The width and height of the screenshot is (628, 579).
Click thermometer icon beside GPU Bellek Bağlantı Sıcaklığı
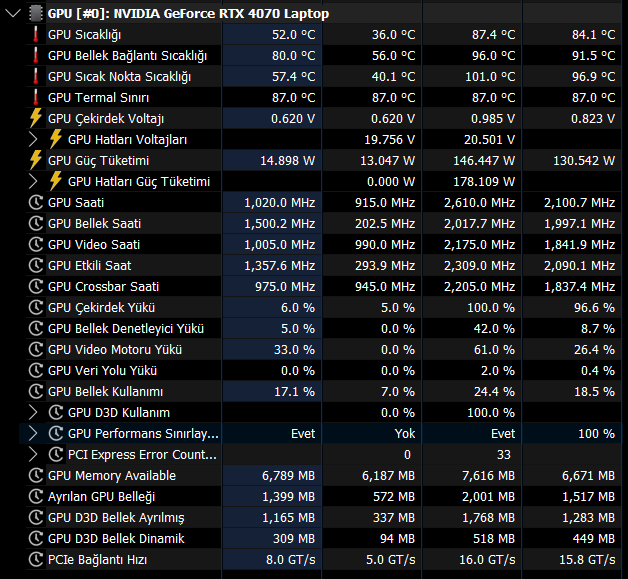[x=36, y=56]
